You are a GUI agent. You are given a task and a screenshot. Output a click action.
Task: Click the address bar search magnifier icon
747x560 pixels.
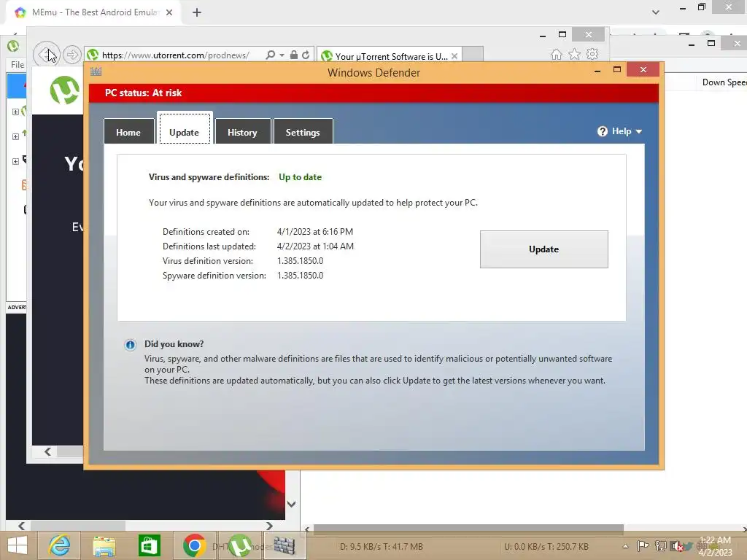(x=270, y=55)
